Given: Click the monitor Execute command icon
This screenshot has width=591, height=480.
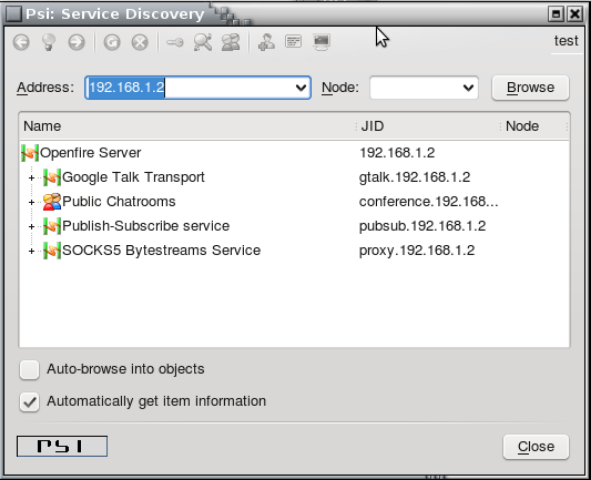Looking at the screenshot, I should tap(322, 42).
